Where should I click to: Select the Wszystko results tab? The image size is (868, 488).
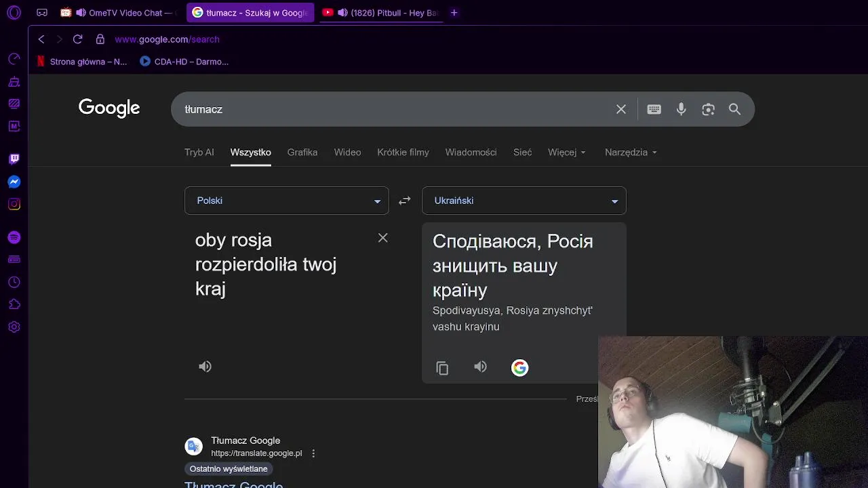251,152
